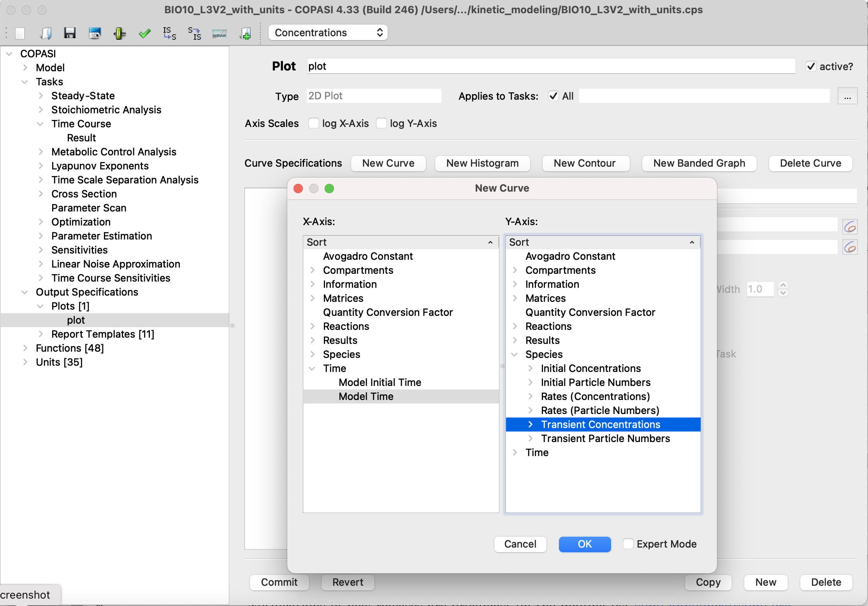Click the add-to-file green plus icon
The image size is (868, 606).
point(246,33)
